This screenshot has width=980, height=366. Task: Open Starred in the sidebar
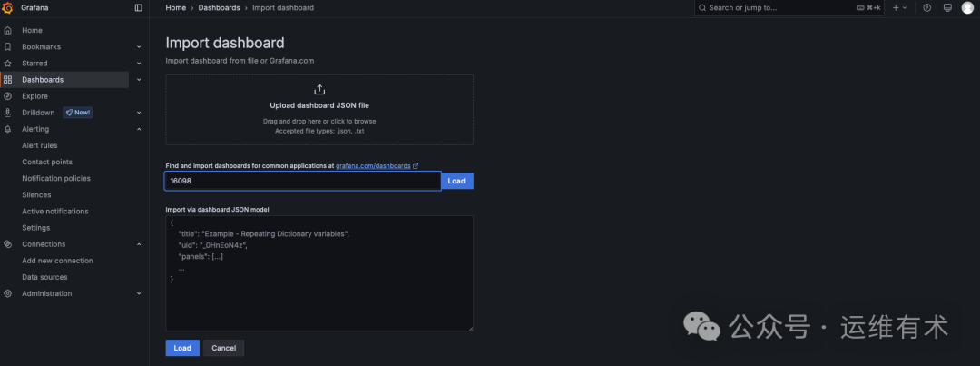coord(34,64)
